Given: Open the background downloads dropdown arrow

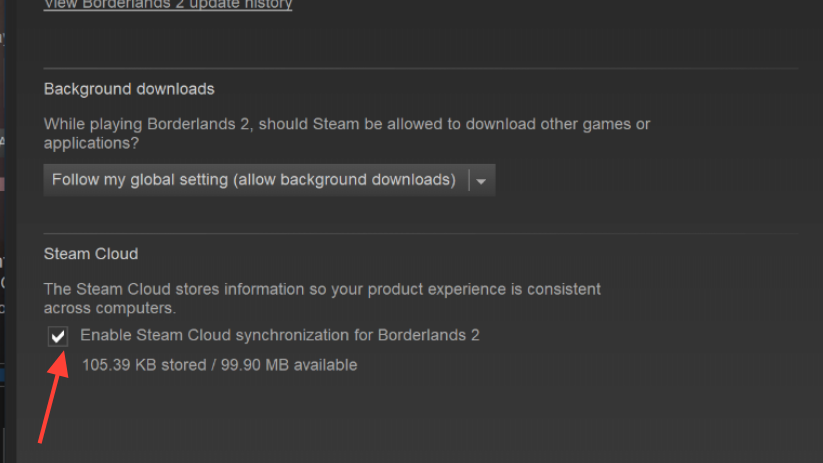Looking at the screenshot, I should tap(481, 181).
